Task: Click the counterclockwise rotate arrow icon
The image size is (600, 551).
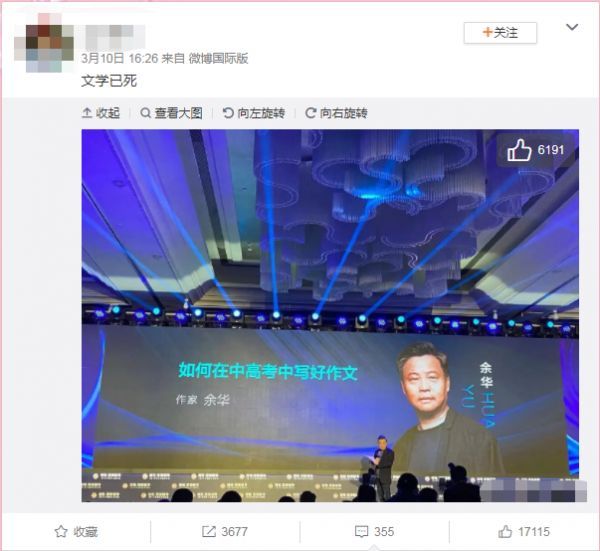Action: pos(228,113)
